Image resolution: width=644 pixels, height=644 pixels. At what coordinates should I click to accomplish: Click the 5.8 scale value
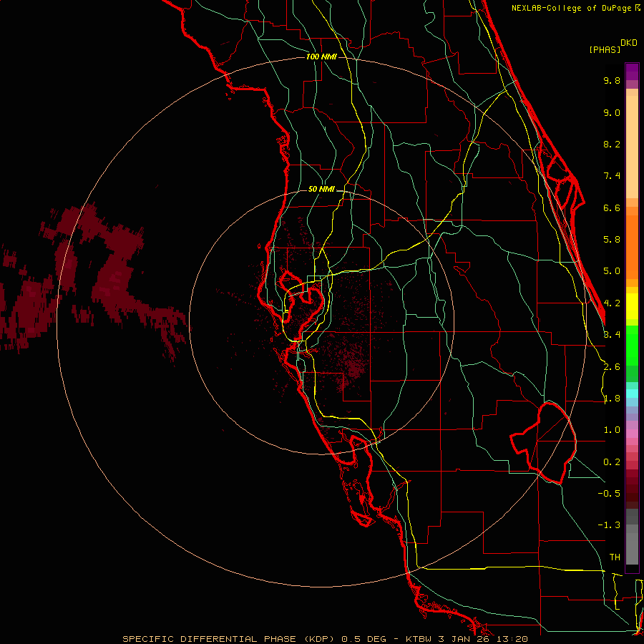[x=612, y=240]
